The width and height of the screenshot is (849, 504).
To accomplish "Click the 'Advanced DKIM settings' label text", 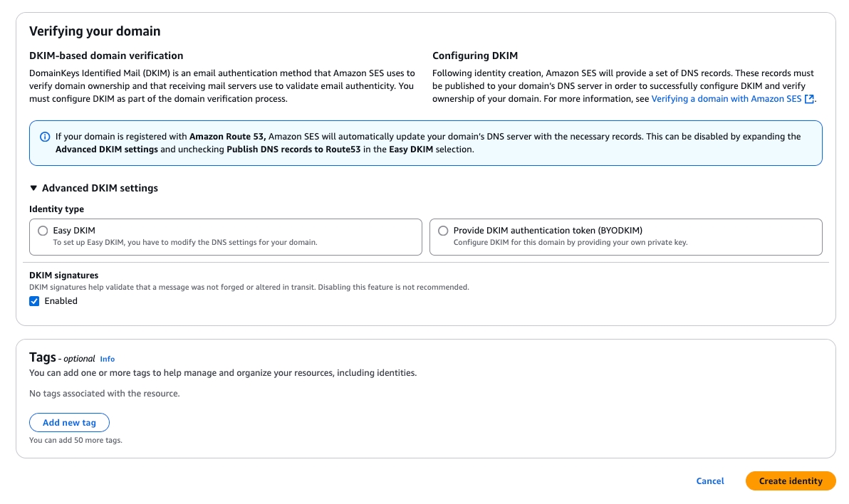I will [100, 188].
